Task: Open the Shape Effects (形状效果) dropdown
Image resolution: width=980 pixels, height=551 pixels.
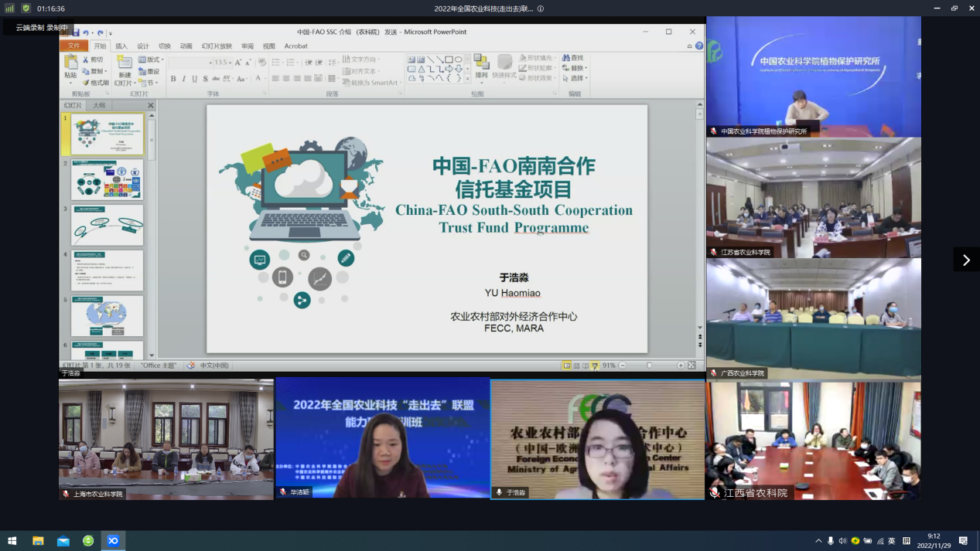Action: pyautogui.click(x=538, y=78)
